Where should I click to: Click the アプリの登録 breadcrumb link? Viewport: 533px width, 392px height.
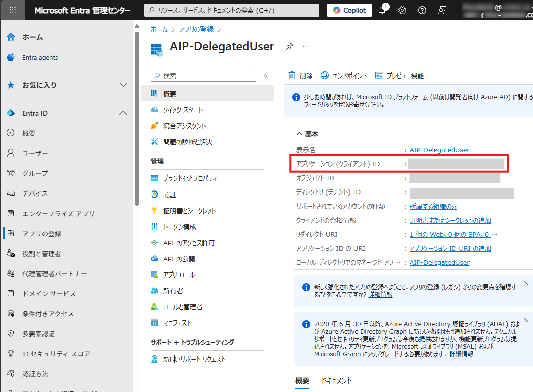pos(197,29)
